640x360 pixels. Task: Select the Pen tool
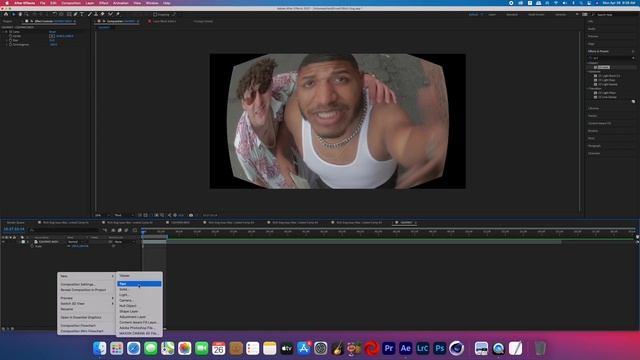tap(76, 14)
